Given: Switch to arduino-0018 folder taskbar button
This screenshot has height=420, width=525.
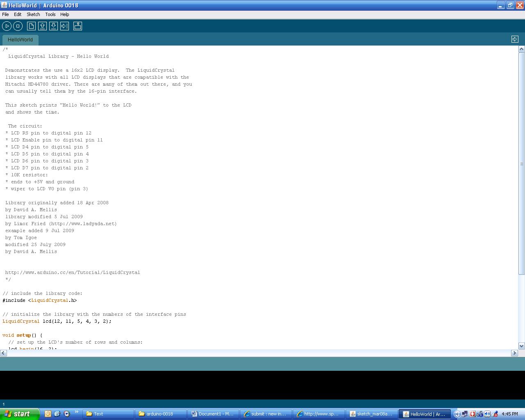Looking at the screenshot, I should [x=161, y=414].
